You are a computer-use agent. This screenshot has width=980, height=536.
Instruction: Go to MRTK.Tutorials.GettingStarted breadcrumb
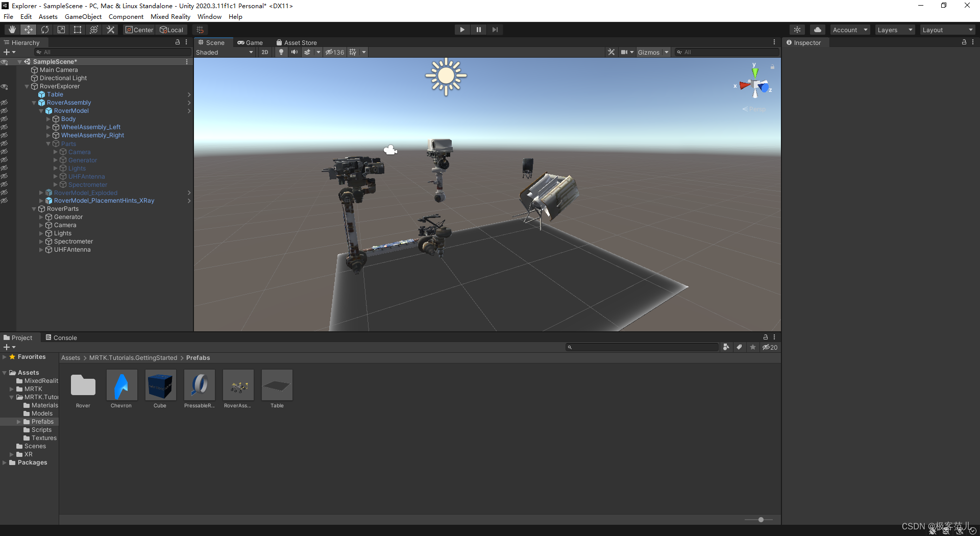pyautogui.click(x=133, y=358)
